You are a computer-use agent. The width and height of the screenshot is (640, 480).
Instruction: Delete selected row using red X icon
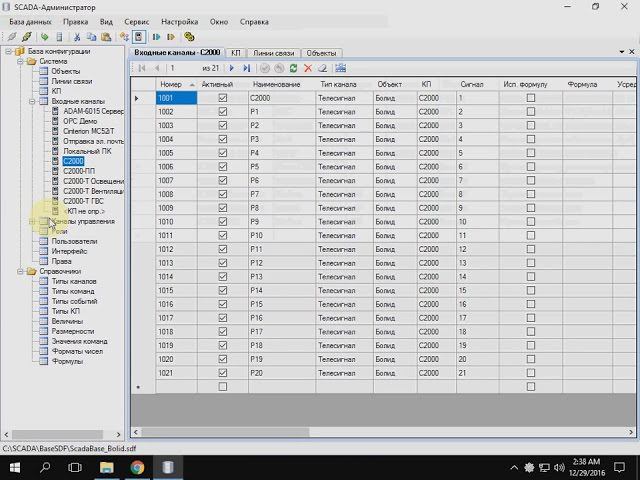308,68
